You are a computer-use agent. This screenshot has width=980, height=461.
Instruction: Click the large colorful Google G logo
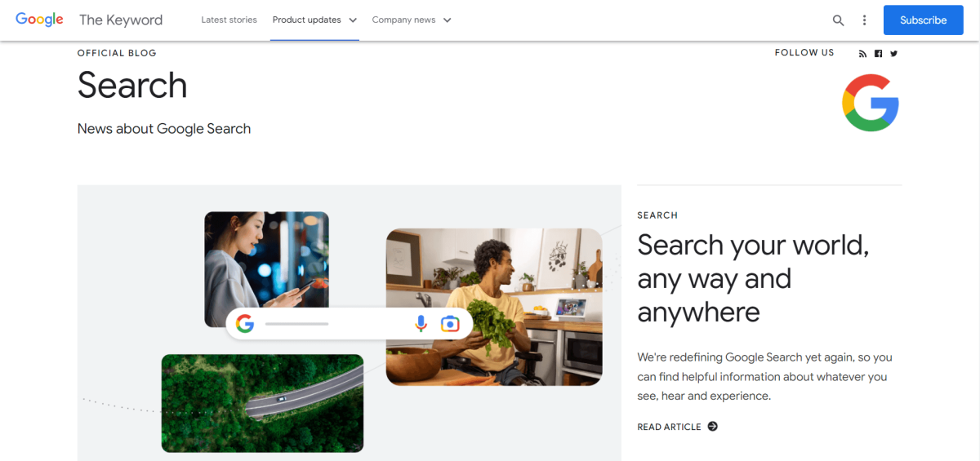click(x=871, y=103)
